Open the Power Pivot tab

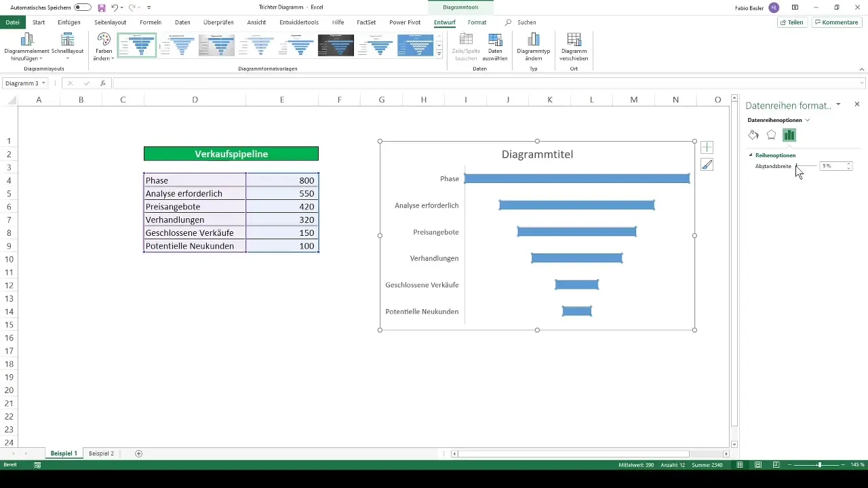pos(405,22)
